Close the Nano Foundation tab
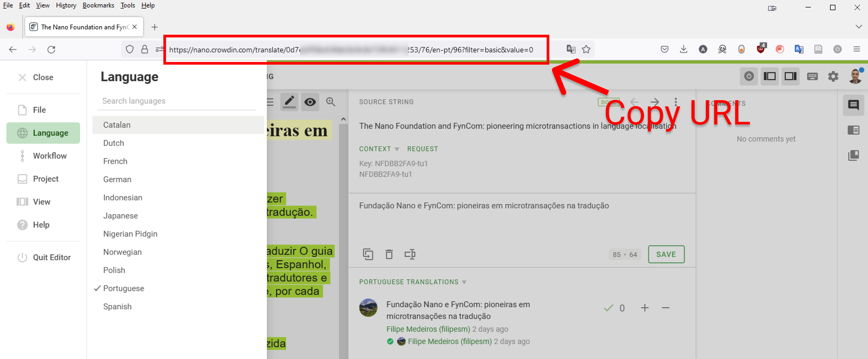This screenshot has height=359, width=868. [x=135, y=27]
